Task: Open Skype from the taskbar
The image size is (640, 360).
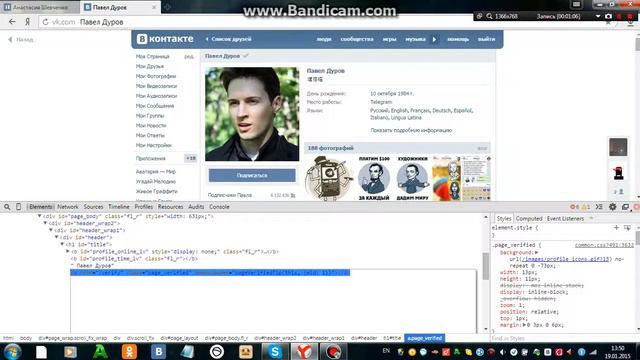Action: click(275, 351)
